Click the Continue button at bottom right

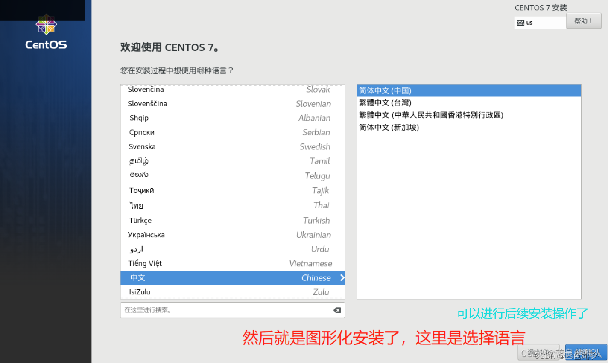coord(586,352)
